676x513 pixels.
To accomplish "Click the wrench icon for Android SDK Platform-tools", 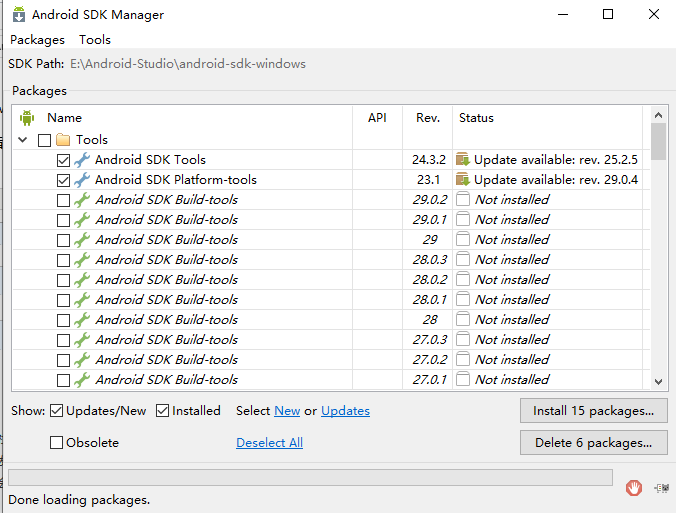I will 81,180.
